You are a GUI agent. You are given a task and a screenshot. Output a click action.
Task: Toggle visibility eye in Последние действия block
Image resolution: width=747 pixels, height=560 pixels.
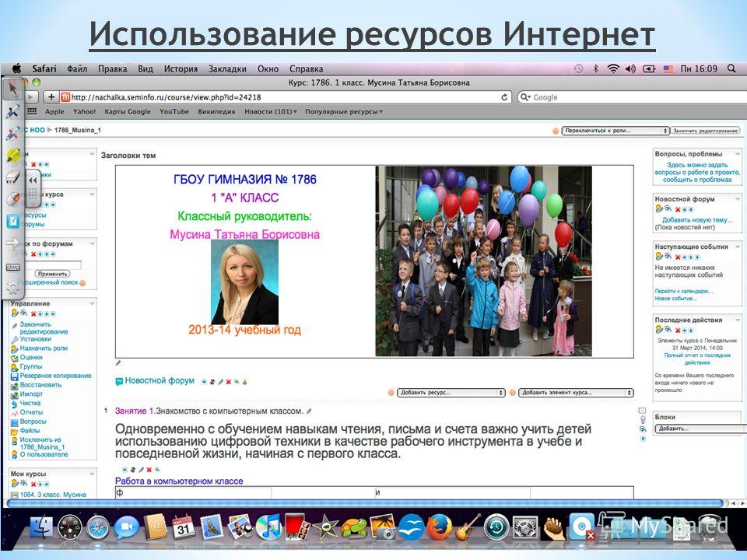(668, 330)
